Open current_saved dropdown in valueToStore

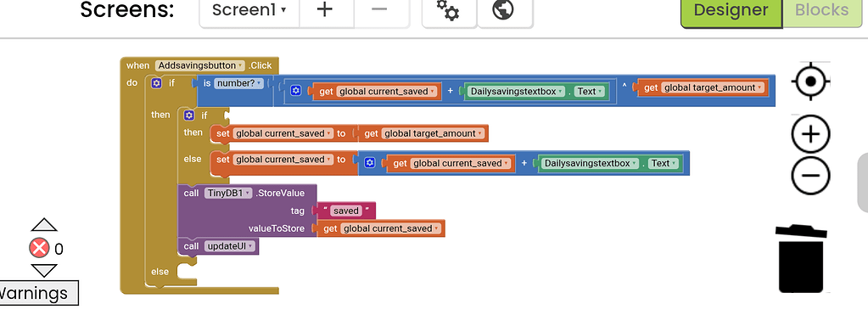click(391, 228)
